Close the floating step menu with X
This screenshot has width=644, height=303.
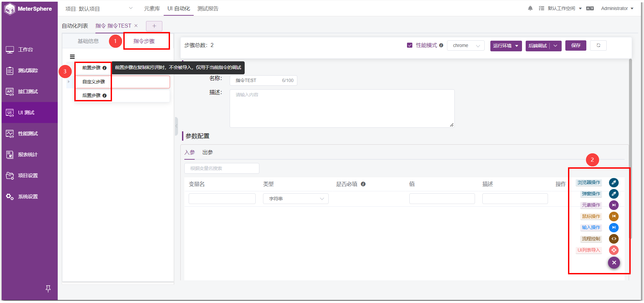coord(614,263)
